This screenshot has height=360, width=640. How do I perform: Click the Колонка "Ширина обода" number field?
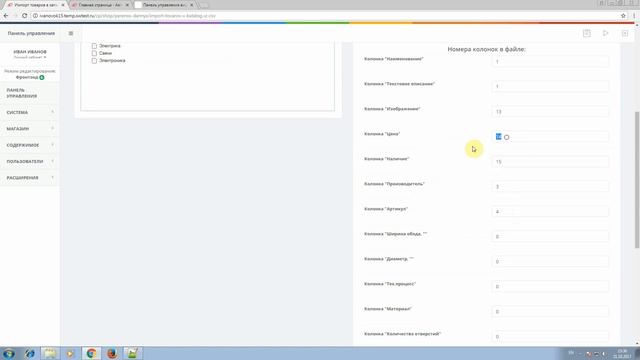click(550, 236)
